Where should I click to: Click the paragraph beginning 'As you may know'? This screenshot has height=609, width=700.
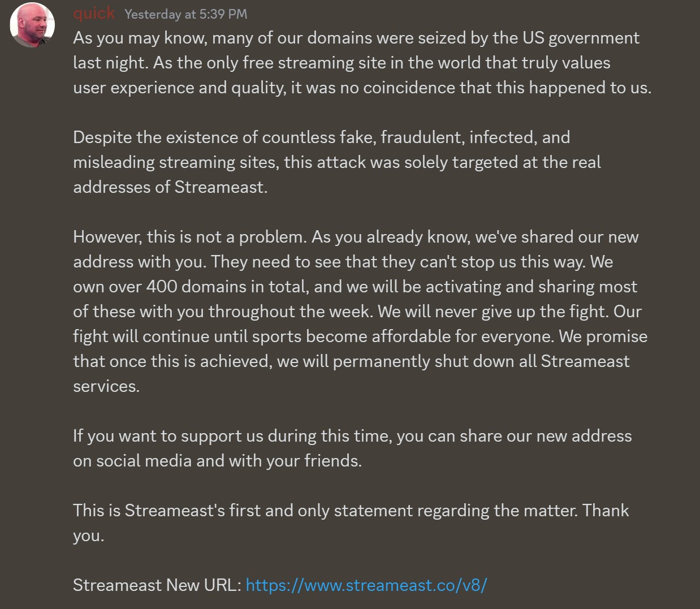[362, 63]
